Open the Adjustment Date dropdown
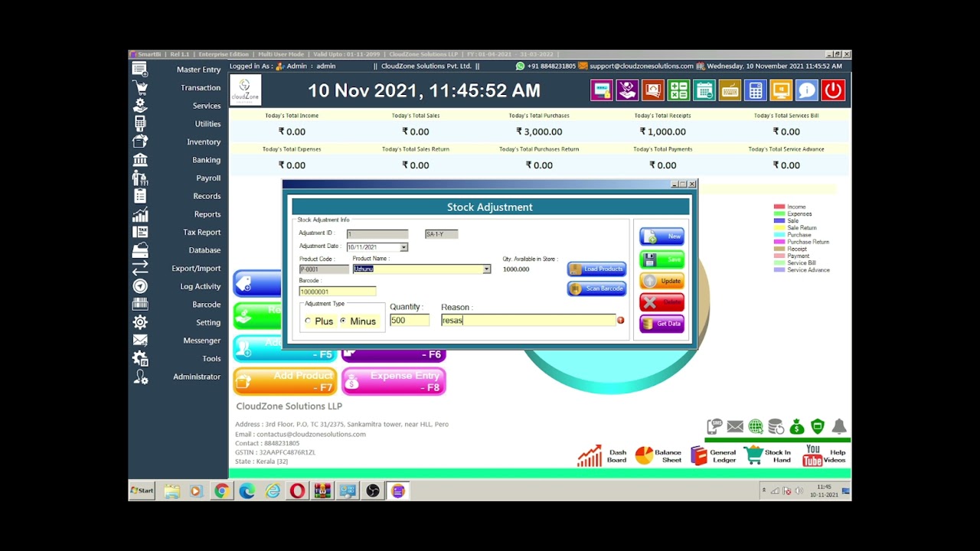Viewport: 980px width, 551px height. (x=403, y=247)
